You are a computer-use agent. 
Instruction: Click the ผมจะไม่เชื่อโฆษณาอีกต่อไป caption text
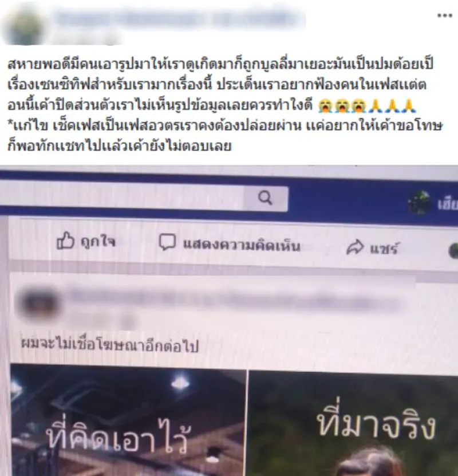pyautogui.click(x=110, y=345)
